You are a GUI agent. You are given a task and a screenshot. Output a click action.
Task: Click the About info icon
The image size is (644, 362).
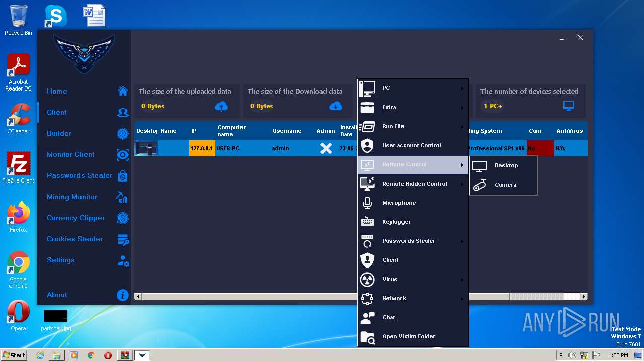(x=123, y=295)
